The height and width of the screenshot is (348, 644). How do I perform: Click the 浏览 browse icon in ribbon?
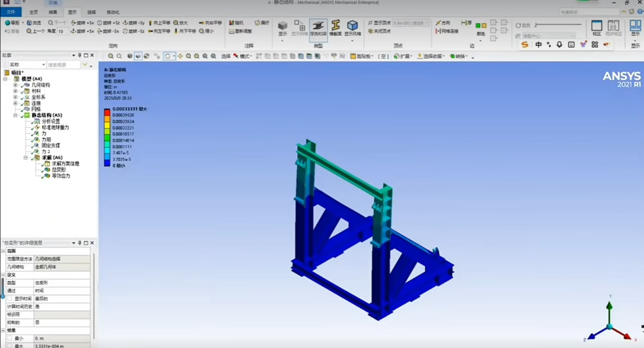[33, 23]
